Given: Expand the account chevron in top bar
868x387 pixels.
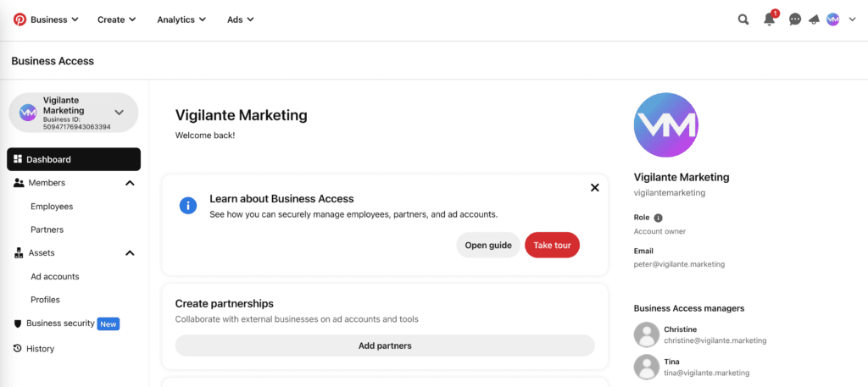Looking at the screenshot, I should (853, 19).
